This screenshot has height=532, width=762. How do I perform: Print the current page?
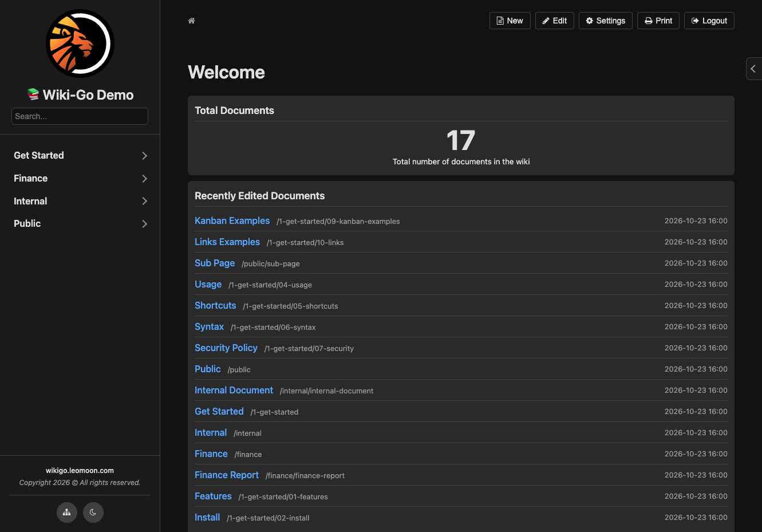[x=658, y=21]
